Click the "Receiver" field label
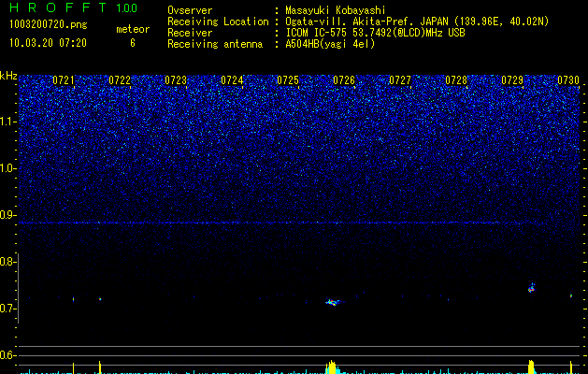 [x=190, y=33]
